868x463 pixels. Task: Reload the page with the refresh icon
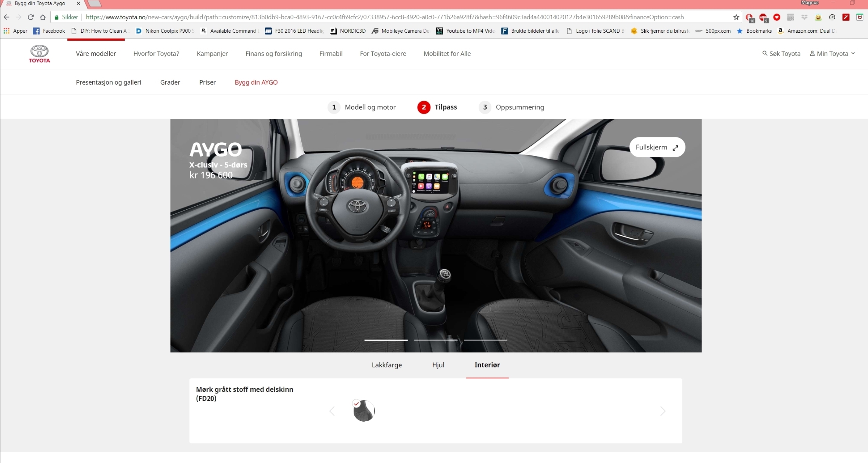point(31,17)
